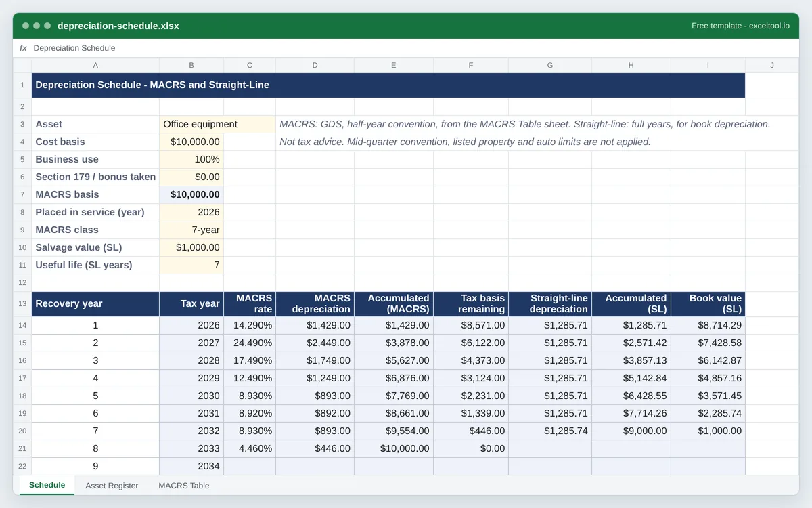This screenshot has width=812, height=508.
Task: Select accumulated MACRS $10,000.00 in row 21
Action: (394, 448)
